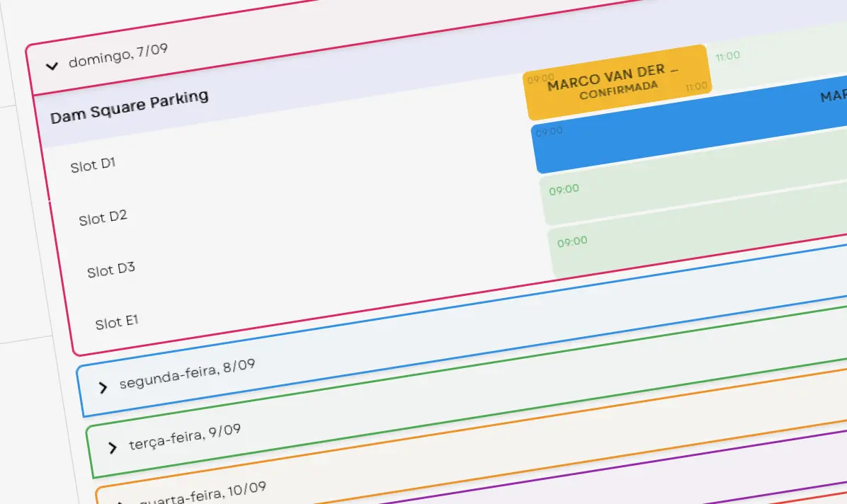Click the domingo, 7/09 date label
This screenshot has height=504, width=847.
[x=118, y=56]
